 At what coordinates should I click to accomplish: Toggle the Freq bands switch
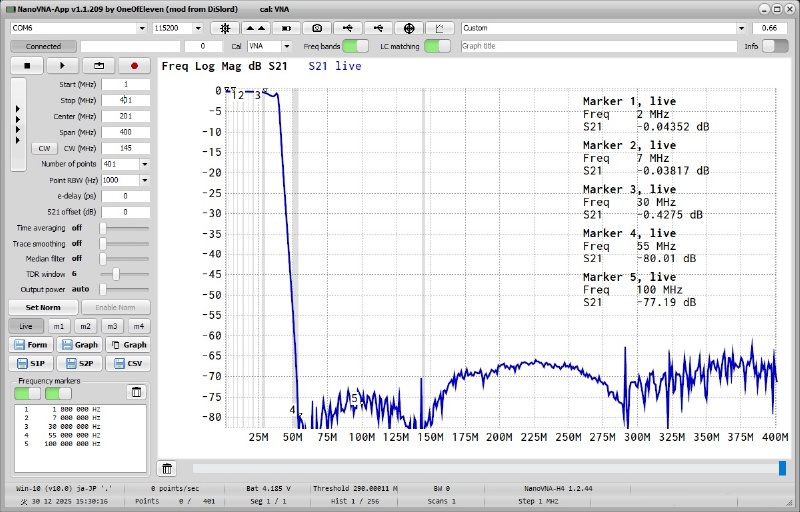click(x=355, y=46)
